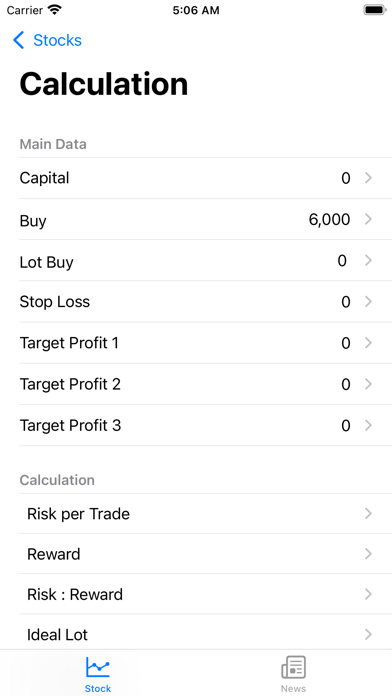The image size is (392, 696).
Task: Edit the Target Profit 3 value
Action: [346, 426]
